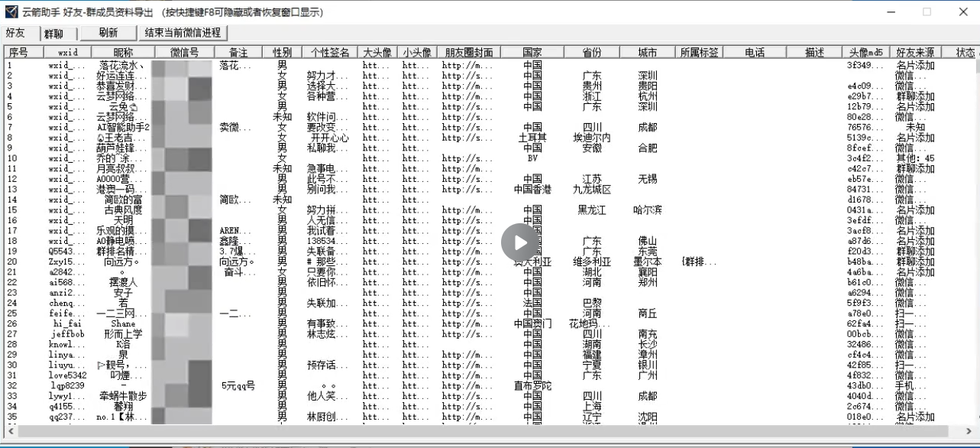The height and width of the screenshot is (448, 980).
Task: Click the friend source cell 其他: 45
Action: 915,158
